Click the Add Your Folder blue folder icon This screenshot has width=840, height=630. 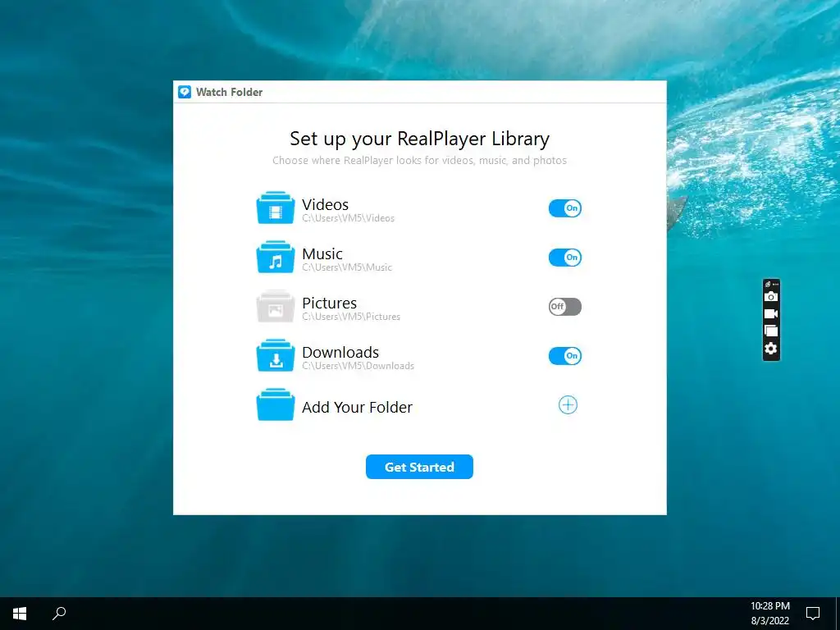(x=276, y=405)
